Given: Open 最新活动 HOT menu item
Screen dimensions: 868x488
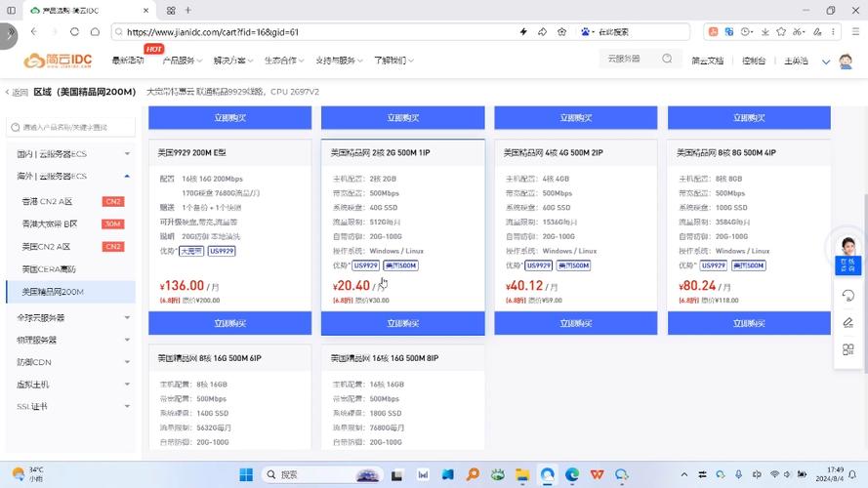Looking at the screenshot, I should [x=128, y=61].
